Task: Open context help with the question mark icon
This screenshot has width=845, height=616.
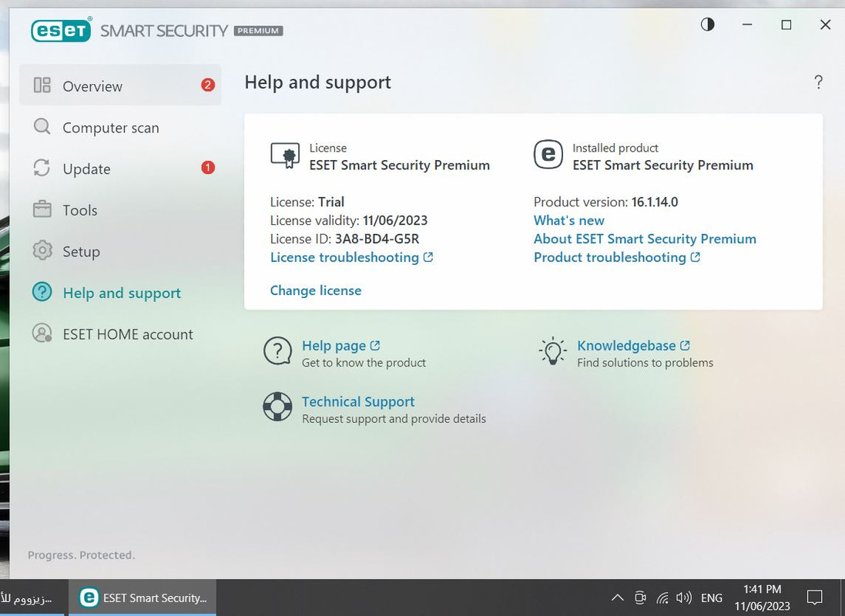Action: click(x=818, y=82)
